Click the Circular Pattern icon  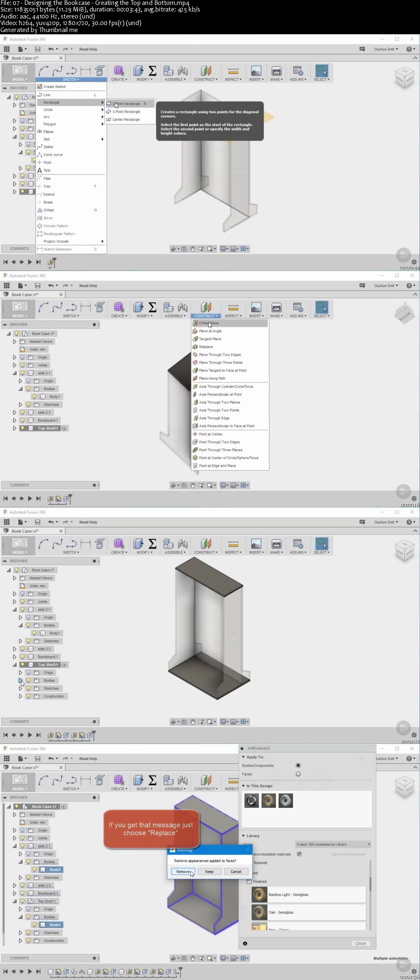[40, 226]
